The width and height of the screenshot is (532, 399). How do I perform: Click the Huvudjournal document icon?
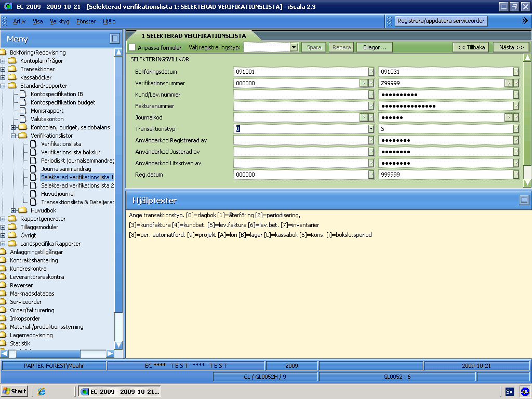tap(33, 194)
